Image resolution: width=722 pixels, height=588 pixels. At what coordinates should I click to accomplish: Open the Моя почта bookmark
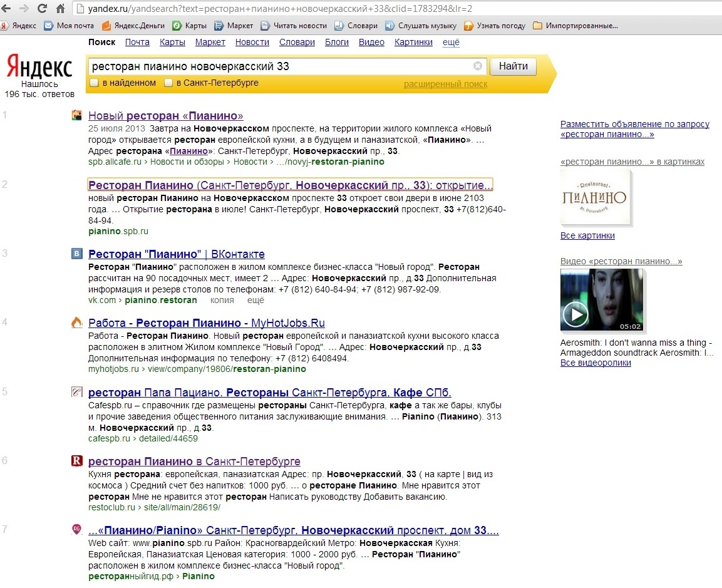[69, 26]
